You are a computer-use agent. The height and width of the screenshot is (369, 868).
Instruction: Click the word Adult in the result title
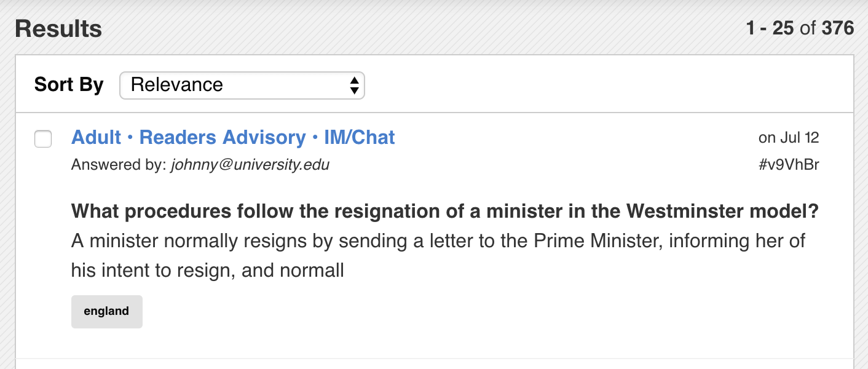pyautogui.click(x=96, y=137)
